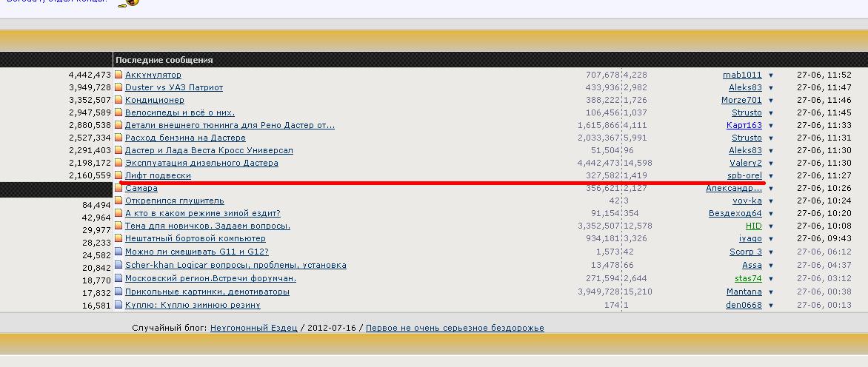View the profile of user Вездеход64
This screenshot has width=868, height=367.
coord(735,213)
